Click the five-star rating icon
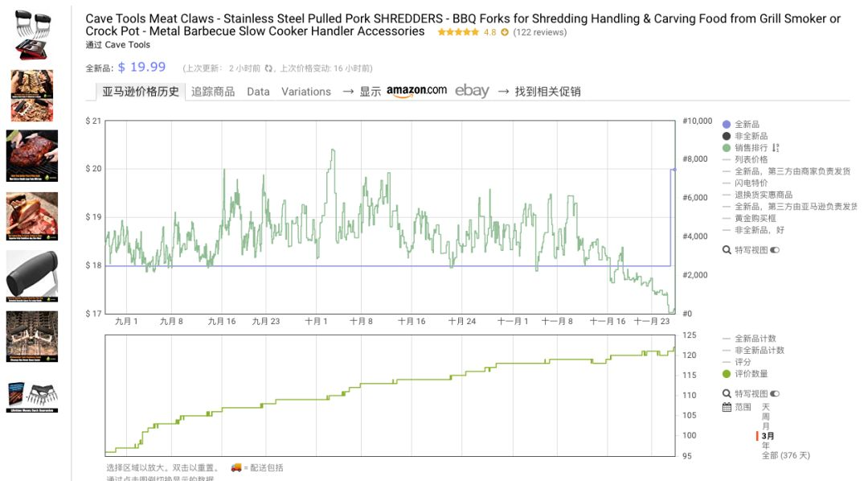Screen dimensions: 868x481 coord(458,32)
